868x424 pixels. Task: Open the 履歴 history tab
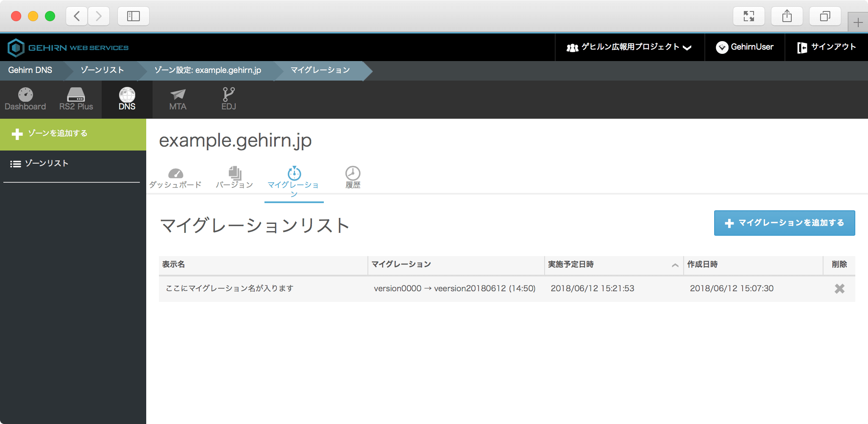coord(353,178)
